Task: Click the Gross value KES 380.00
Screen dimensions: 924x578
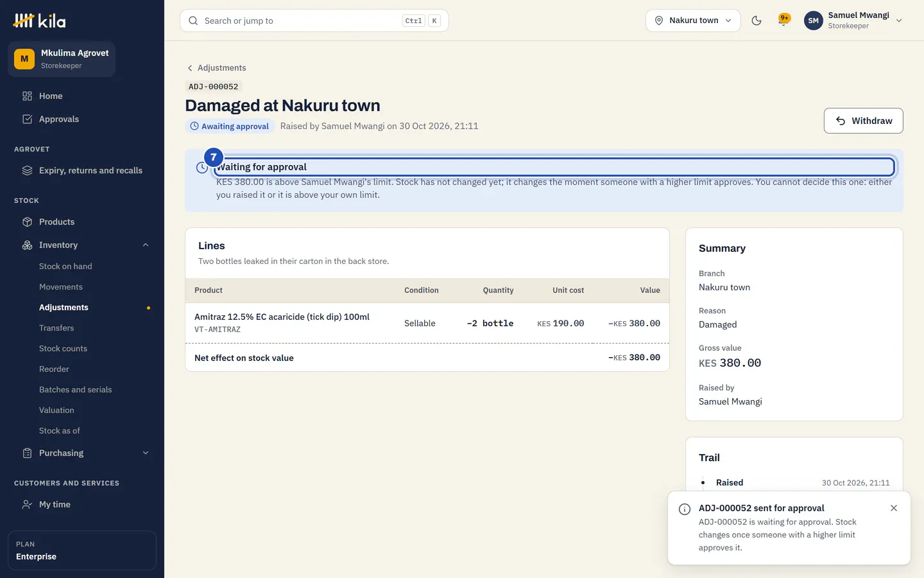Action: click(x=730, y=363)
